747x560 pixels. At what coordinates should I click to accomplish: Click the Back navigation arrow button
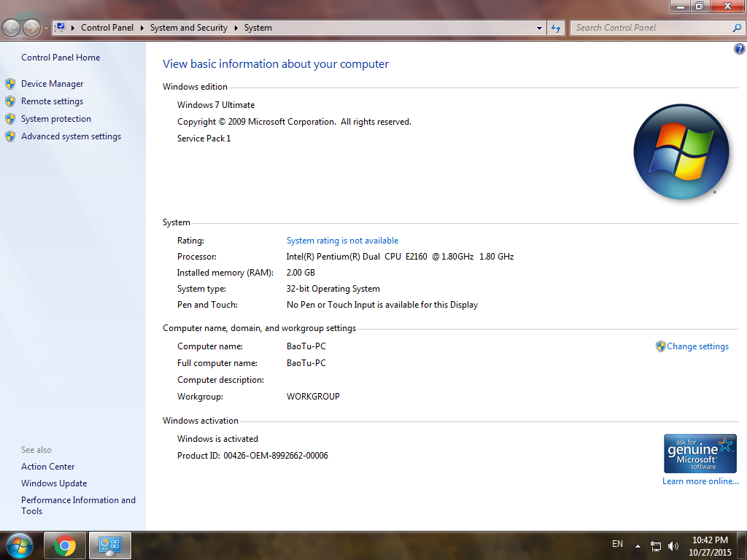pyautogui.click(x=12, y=28)
